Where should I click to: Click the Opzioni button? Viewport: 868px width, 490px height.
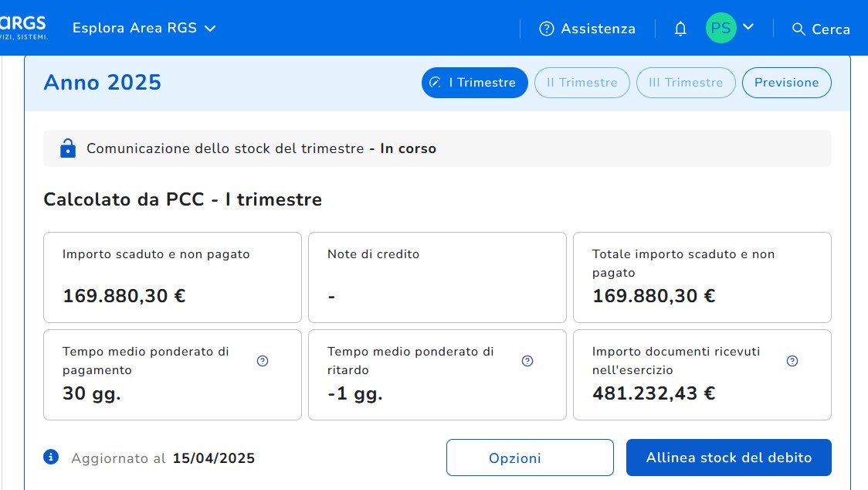pos(530,458)
